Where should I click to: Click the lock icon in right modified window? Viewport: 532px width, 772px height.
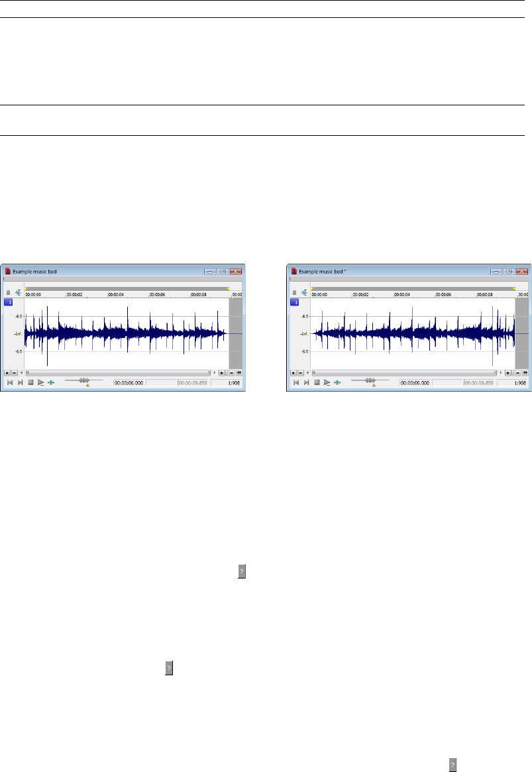coord(294,292)
